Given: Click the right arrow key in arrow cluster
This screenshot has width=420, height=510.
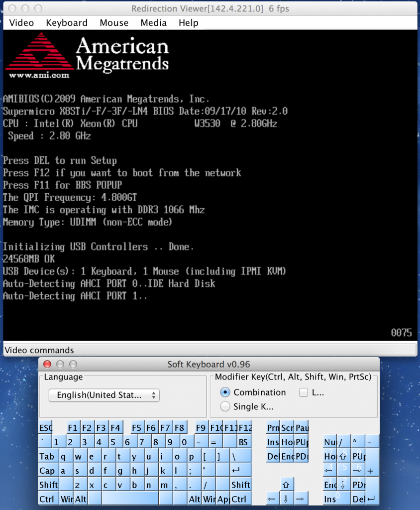Looking at the screenshot, I should point(301,499).
